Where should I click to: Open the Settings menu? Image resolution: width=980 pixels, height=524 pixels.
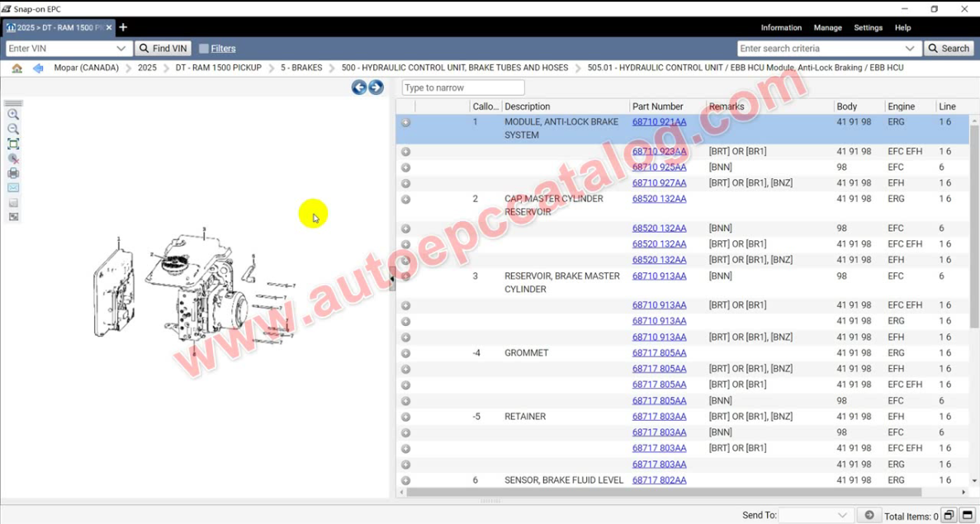tap(868, 27)
